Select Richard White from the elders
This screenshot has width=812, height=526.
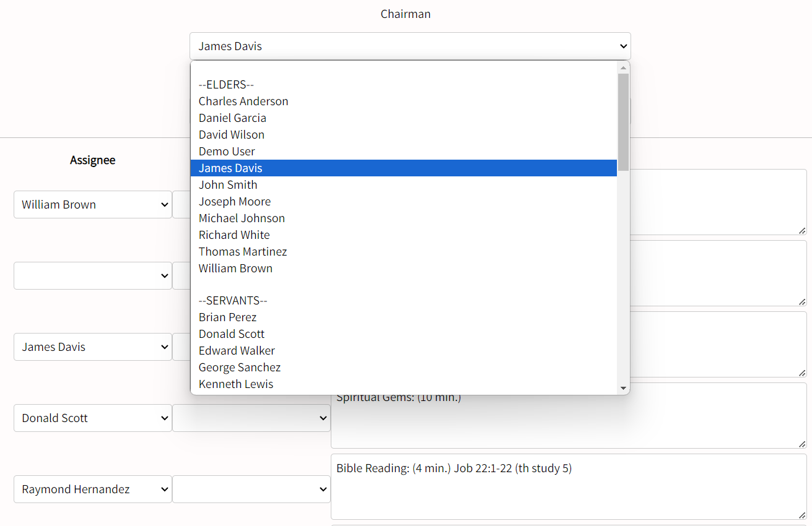coord(404,235)
